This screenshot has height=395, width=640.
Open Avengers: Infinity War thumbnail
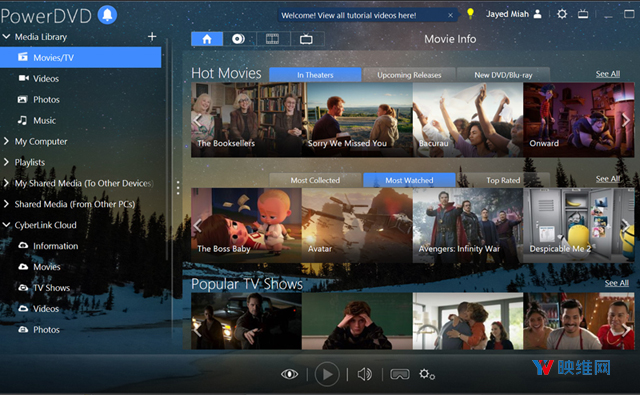[x=468, y=225]
